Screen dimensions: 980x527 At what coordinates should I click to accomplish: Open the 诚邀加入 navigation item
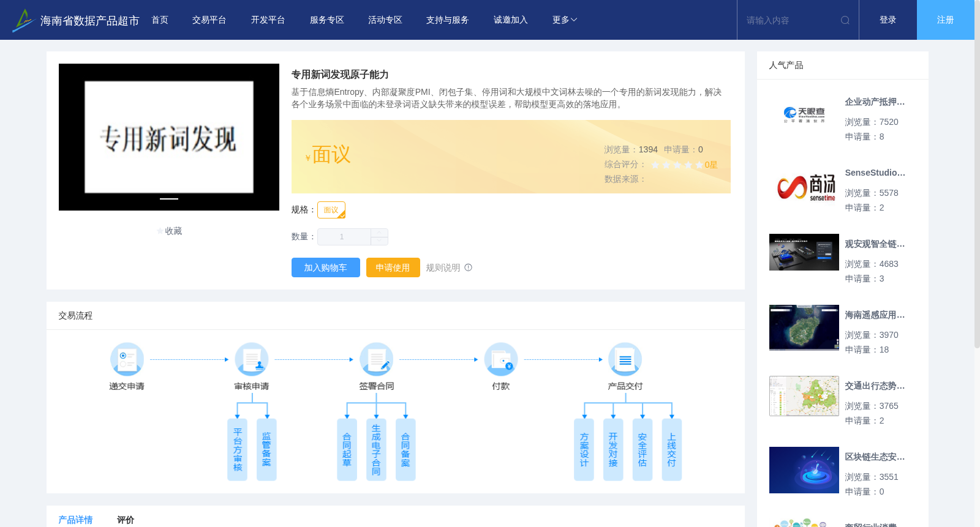pos(511,20)
